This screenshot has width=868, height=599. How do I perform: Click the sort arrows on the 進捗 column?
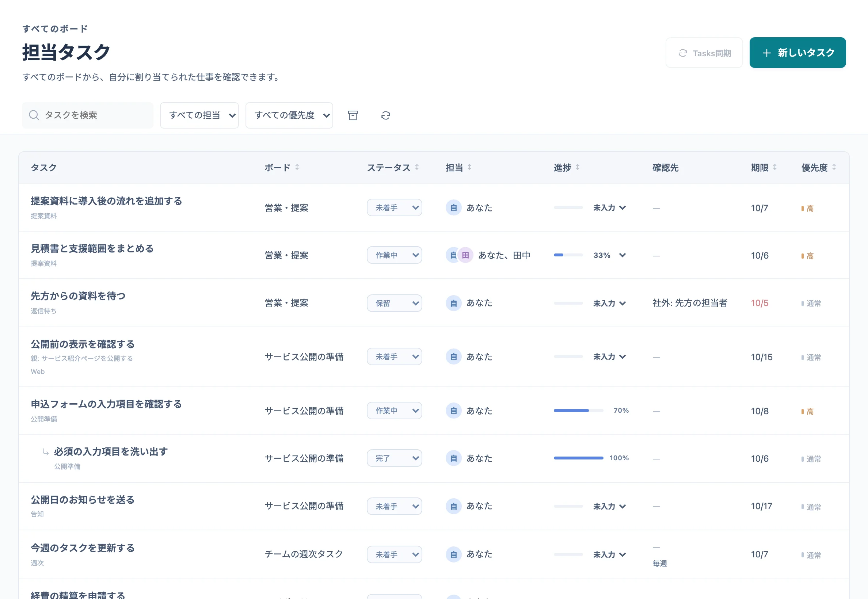pyautogui.click(x=578, y=167)
